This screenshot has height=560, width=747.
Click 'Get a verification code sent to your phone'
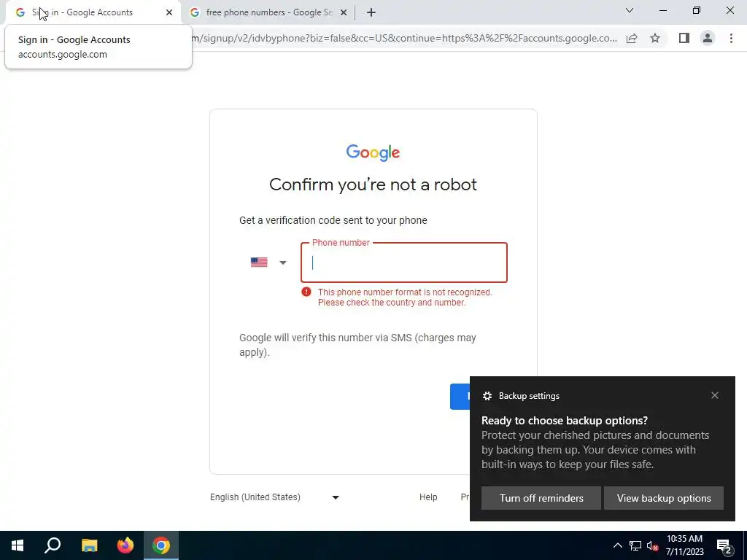click(x=333, y=220)
